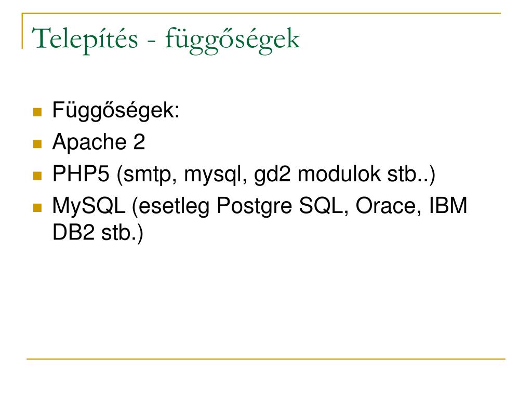Viewport: 532px width, 399px height.
Task: Click the misspelled word Orace
Action: [x=385, y=206]
